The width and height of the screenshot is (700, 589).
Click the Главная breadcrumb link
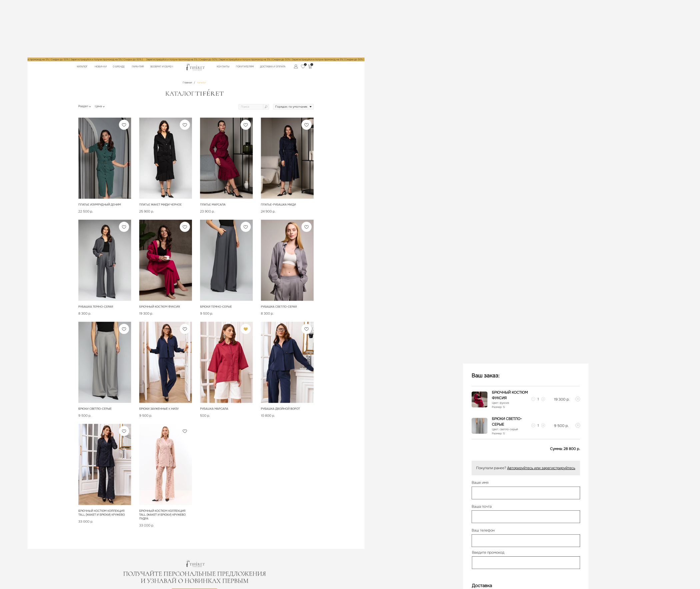point(187,82)
